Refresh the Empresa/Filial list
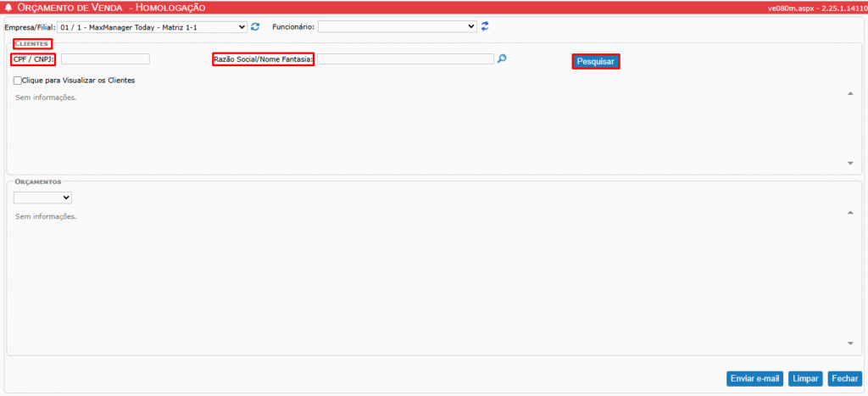 coord(255,26)
